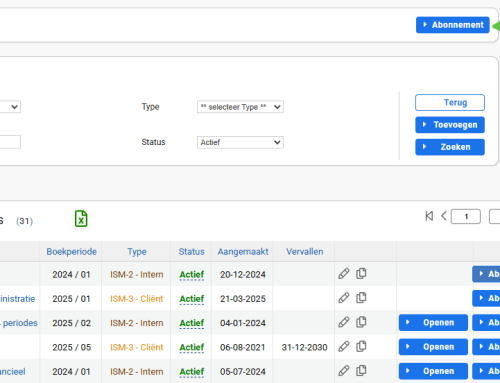Click Actief status in 04-01-2024 row
This screenshot has width=500, height=383.
coord(192,323)
